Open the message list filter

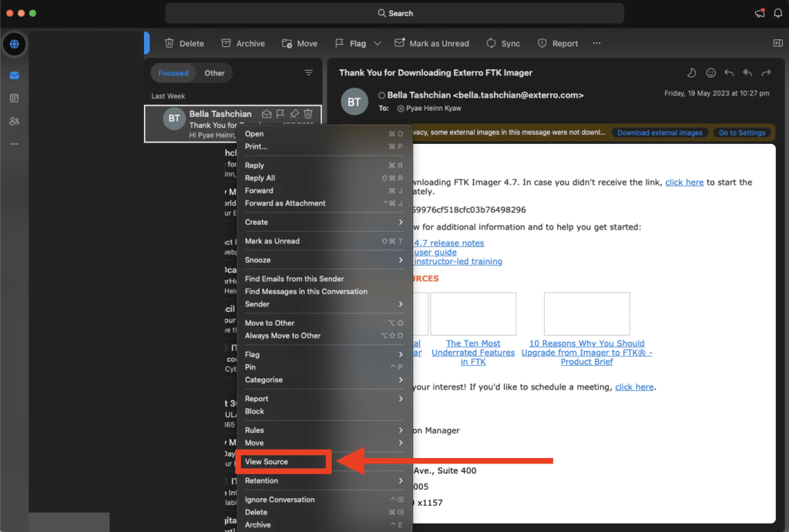click(x=308, y=73)
